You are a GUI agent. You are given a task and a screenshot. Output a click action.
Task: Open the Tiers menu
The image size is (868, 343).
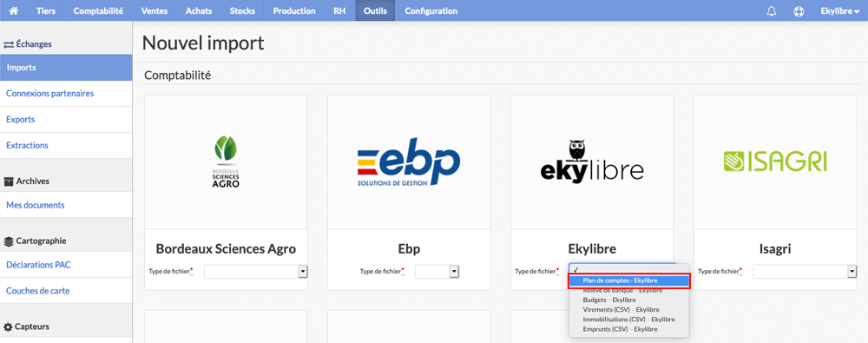[46, 10]
